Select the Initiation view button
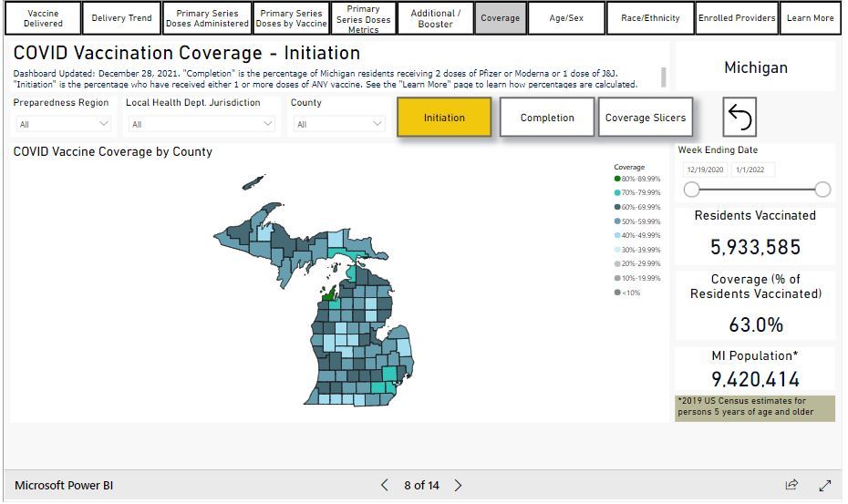The image size is (848, 504). pos(444,118)
